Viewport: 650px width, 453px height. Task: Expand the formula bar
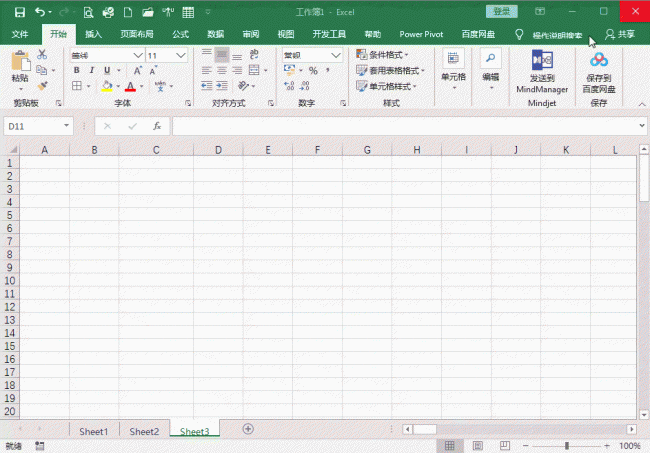tap(642, 125)
